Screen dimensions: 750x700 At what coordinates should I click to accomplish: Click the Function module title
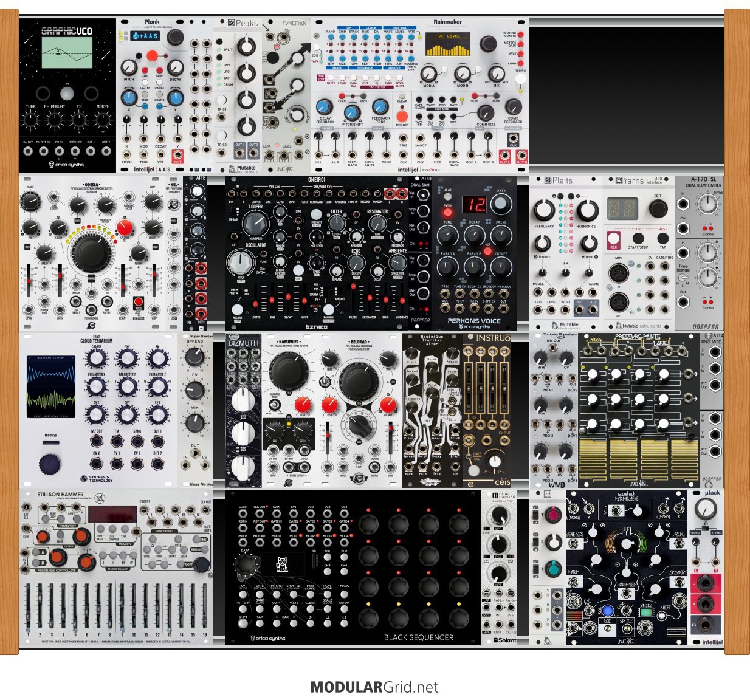click(294, 23)
